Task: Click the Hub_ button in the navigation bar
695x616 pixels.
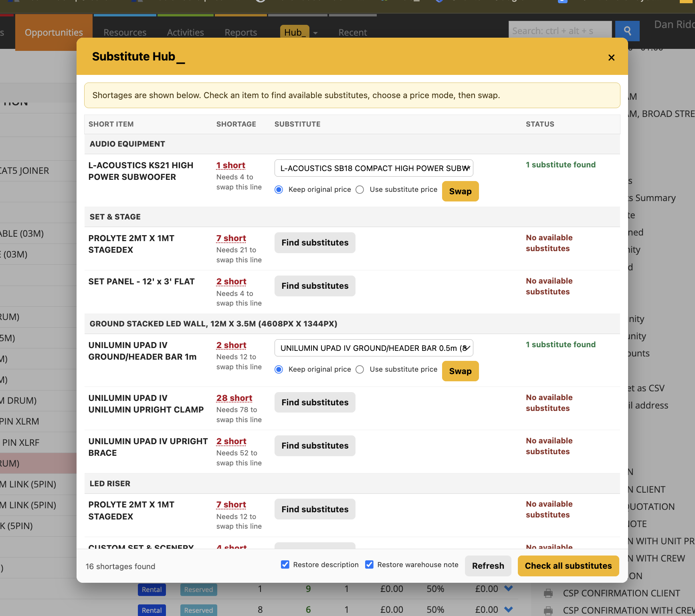Action: click(295, 32)
